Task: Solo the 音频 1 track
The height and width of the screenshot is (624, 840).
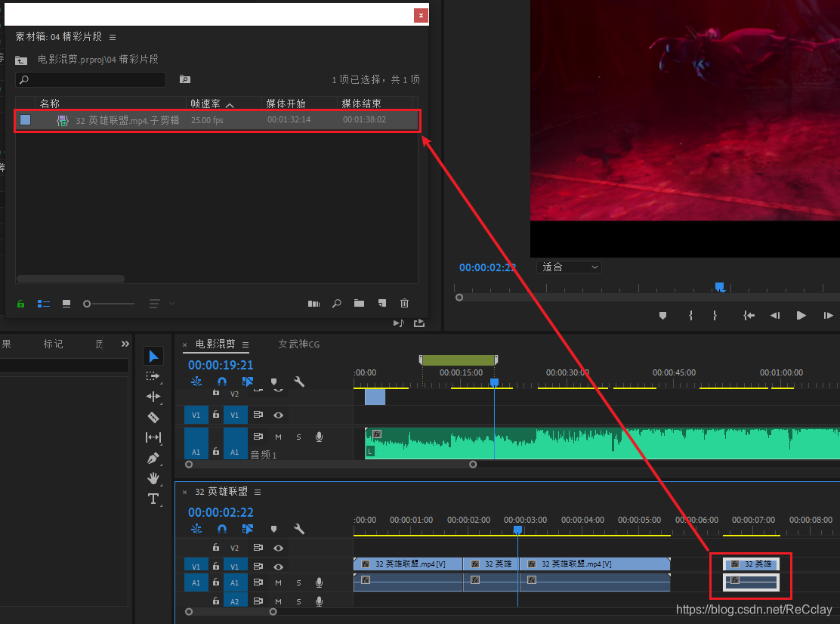Action: 298,437
